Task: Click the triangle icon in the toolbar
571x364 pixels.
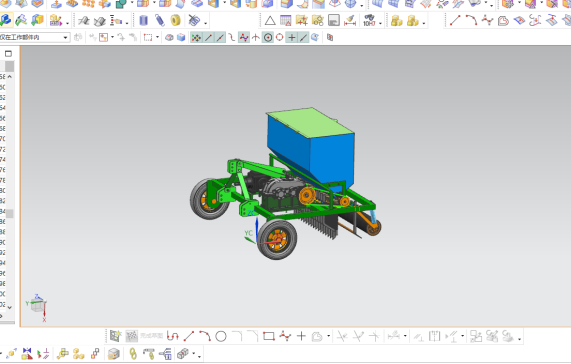Action: click(270, 20)
